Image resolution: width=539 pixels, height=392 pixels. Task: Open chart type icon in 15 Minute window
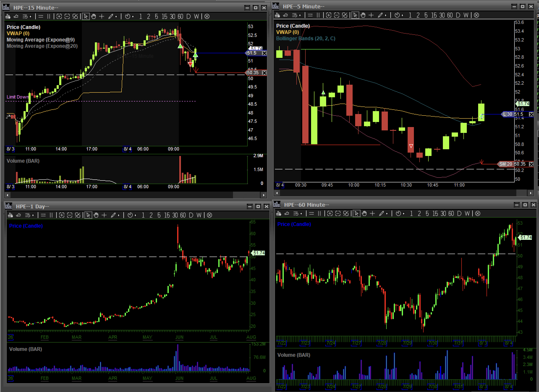pos(8,16)
